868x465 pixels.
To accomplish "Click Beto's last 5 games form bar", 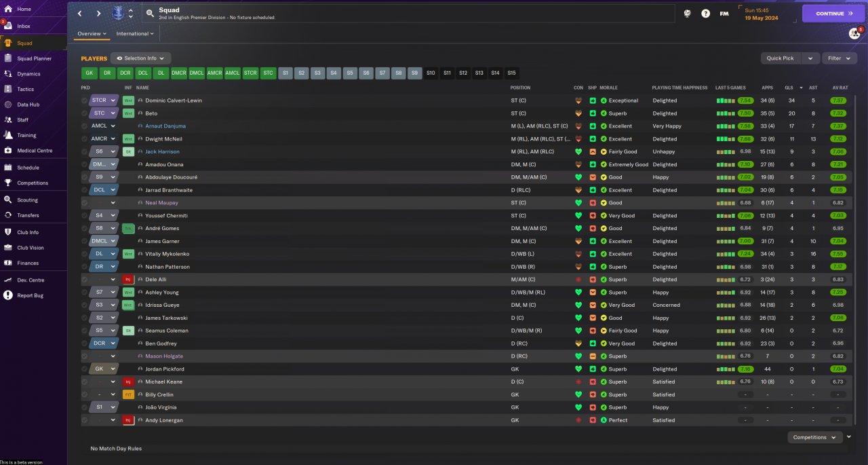I will [x=726, y=113].
